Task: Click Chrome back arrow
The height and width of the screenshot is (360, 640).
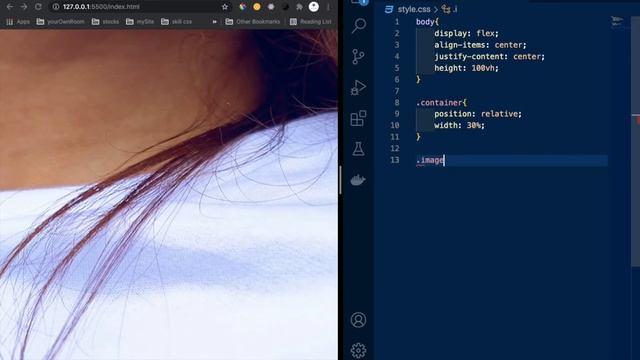Action: tap(10, 7)
